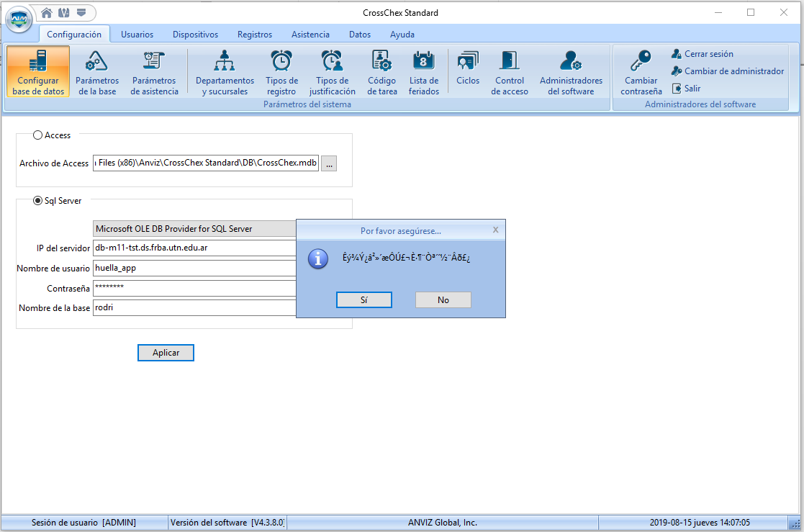Open the Ayuda tab
This screenshot has height=532, width=804.
point(402,35)
